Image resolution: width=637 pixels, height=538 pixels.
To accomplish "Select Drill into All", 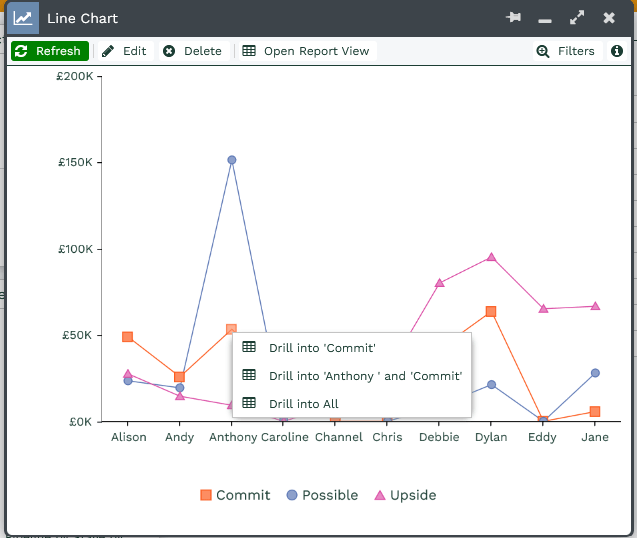I will pos(303,404).
